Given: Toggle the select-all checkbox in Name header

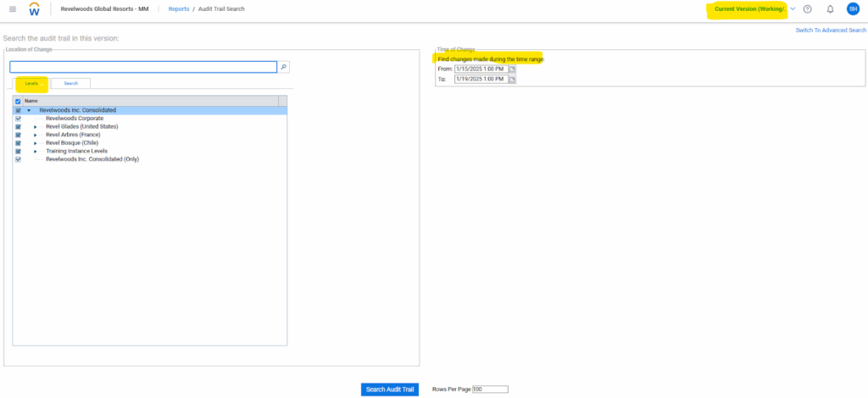Looking at the screenshot, I should 18,101.
